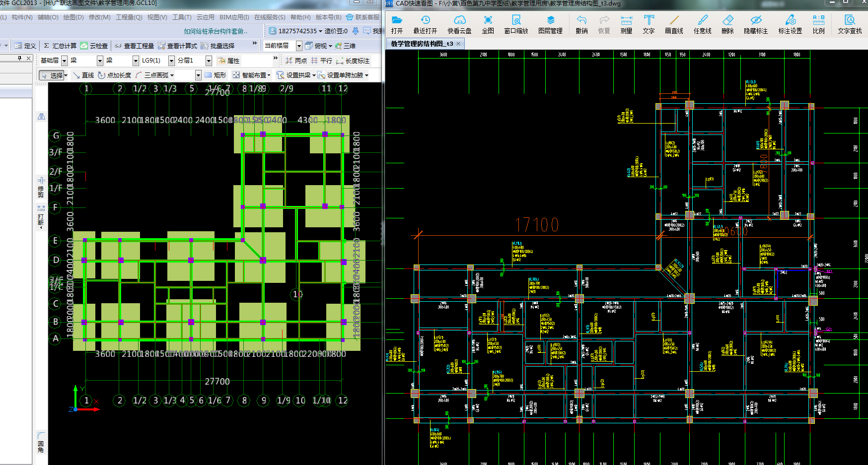Viewport: 868px width, 465px height.
Task: Select the 点加长度 point-plus-length tool
Action: click(x=115, y=75)
